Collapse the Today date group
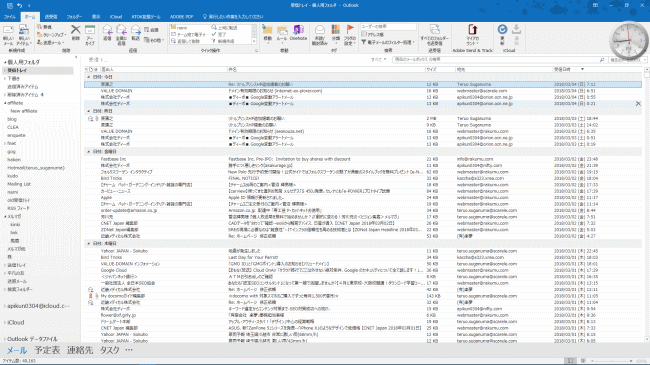Screen dimensions: 650x365 click(x=88, y=77)
